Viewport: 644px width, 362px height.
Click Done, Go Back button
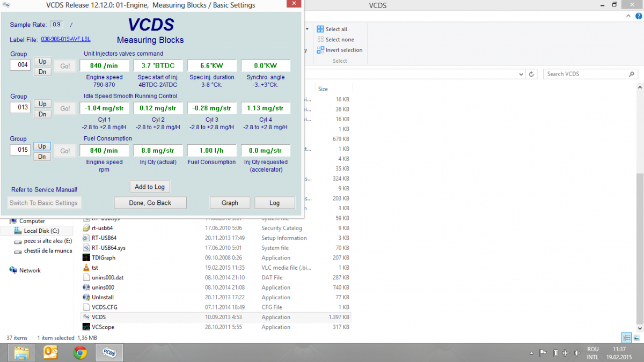(150, 203)
